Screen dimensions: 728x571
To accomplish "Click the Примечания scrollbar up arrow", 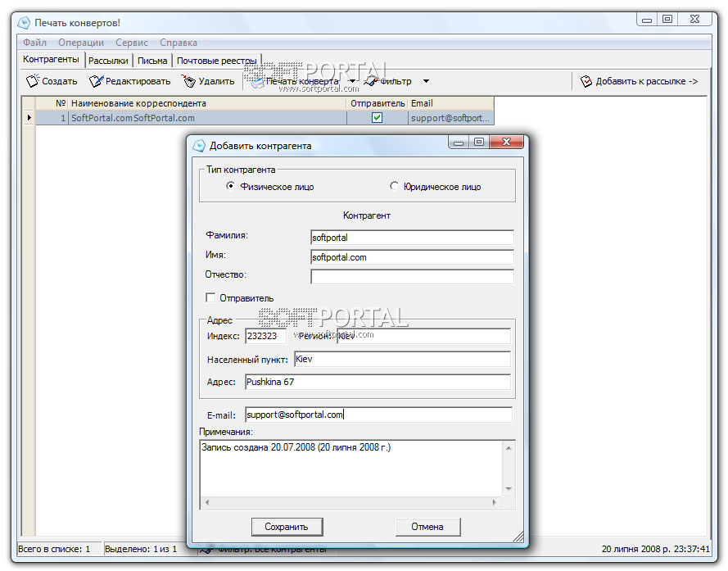I will tap(509, 448).
